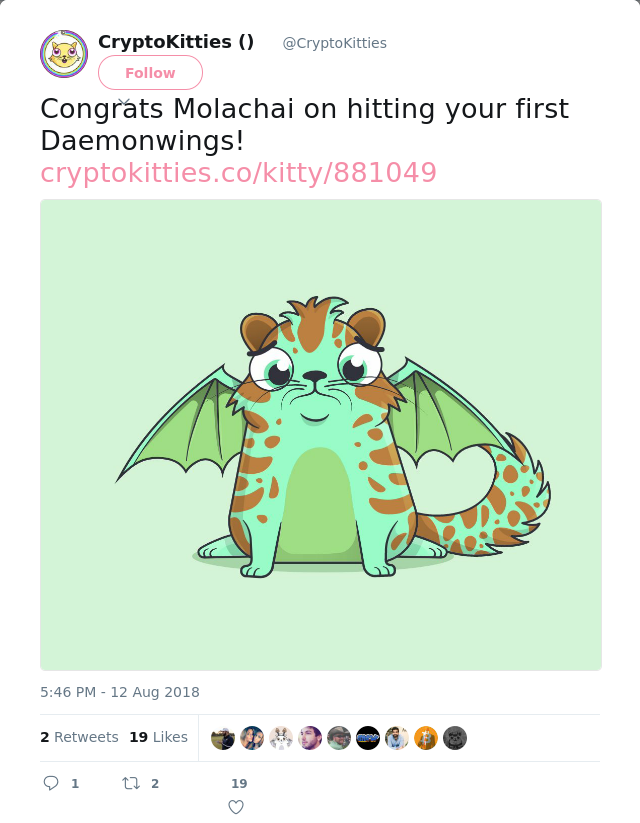Open the deer illustration liker avatar
Screen dimensions: 640x823
click(281, 738)
